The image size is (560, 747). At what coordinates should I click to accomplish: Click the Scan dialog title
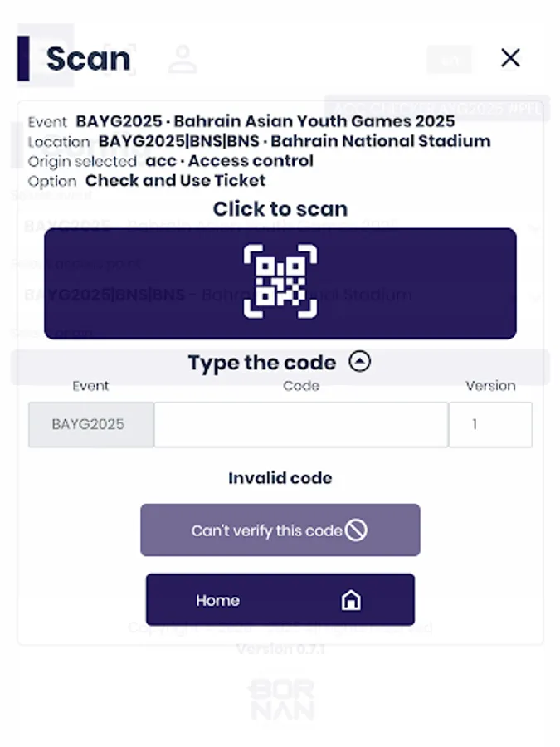pyautogui.click(x=88, y=59)
